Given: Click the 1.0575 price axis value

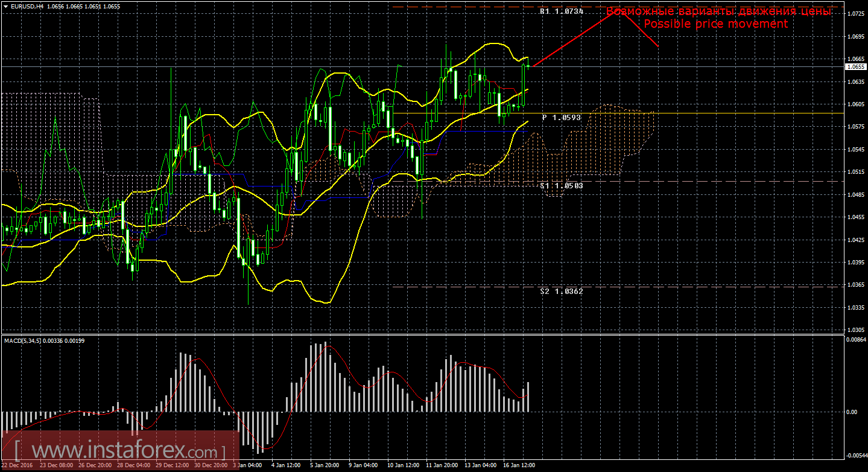Looking at the screenshot, I should pos(855,127).
